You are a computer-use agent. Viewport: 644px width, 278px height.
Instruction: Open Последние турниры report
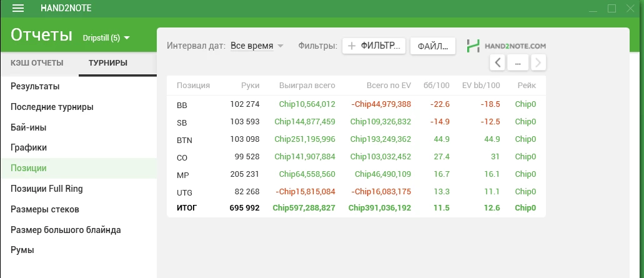[x=52, y=107]
